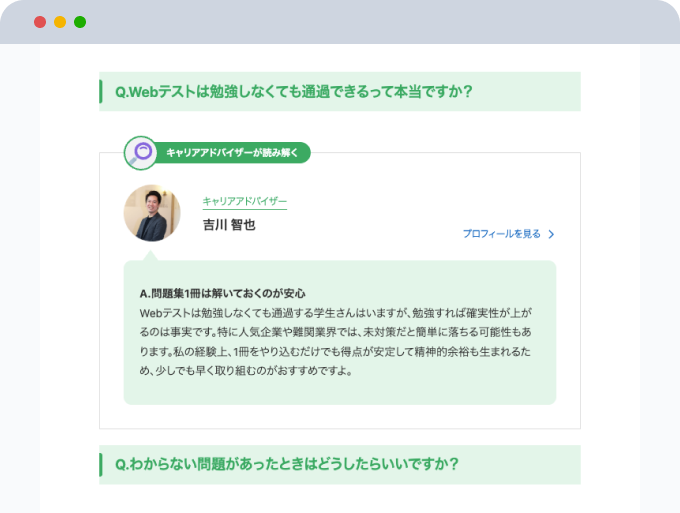Screen dimensions: 680x513
Task: Click the Q.Webテストは勉強しなくても heading
Action: (293, 92)
